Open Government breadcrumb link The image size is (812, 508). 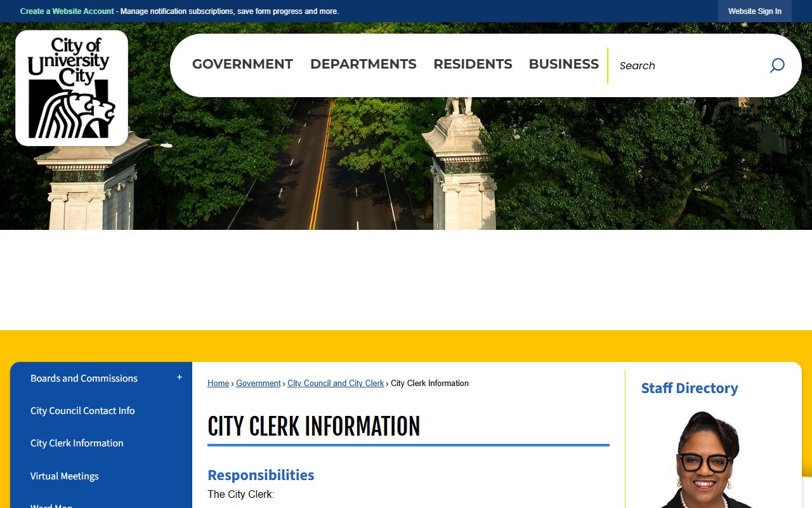258,384
